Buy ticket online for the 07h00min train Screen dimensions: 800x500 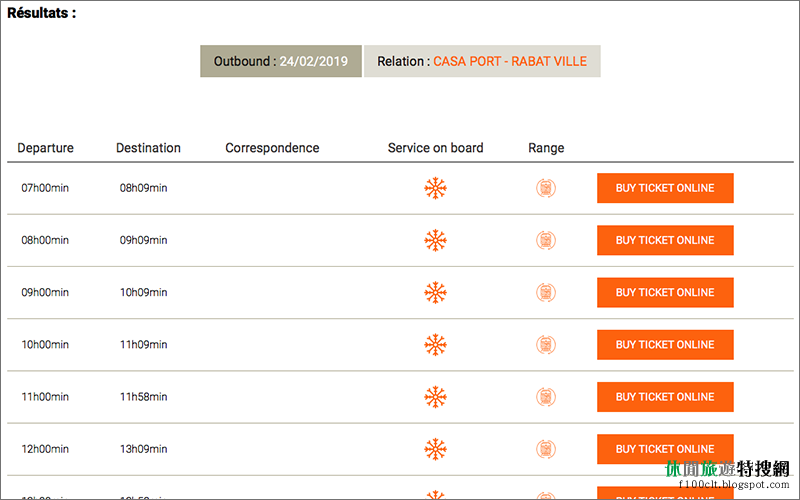(665, 188)
